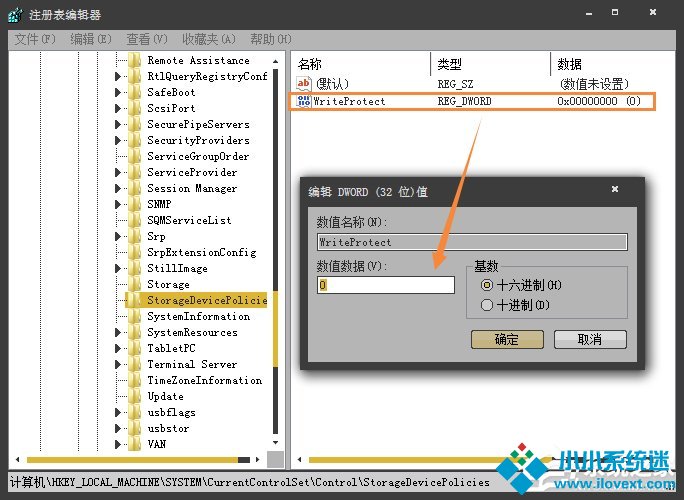Click values pane horizontal scroll left arrow
This screenshot has width=684, height=500.
click(x=299, y=459)
